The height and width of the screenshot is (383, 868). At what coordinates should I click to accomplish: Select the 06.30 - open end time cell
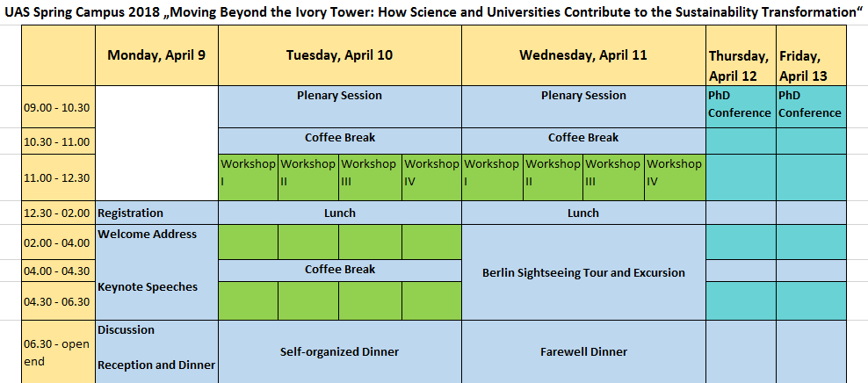click(x=59, y=351)
